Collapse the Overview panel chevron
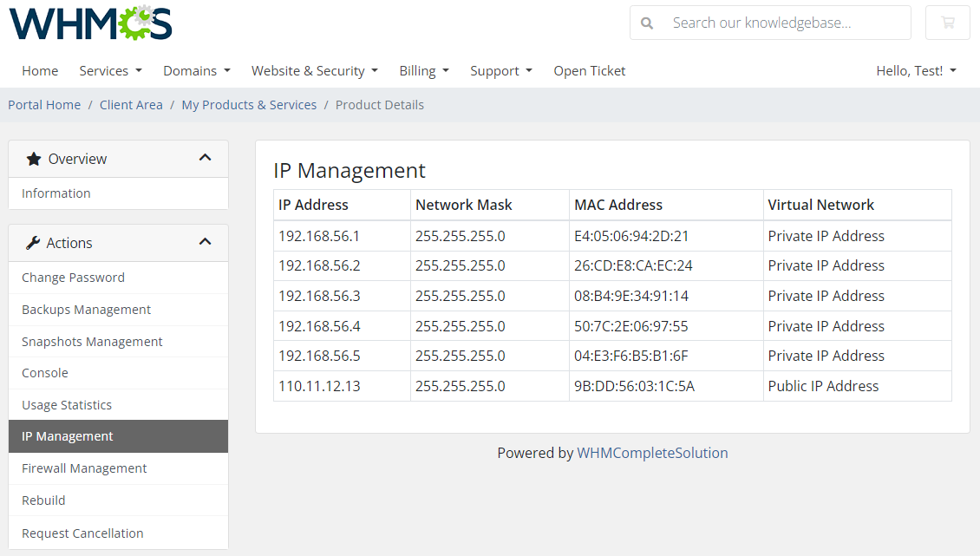 click(x=206, y=158)
